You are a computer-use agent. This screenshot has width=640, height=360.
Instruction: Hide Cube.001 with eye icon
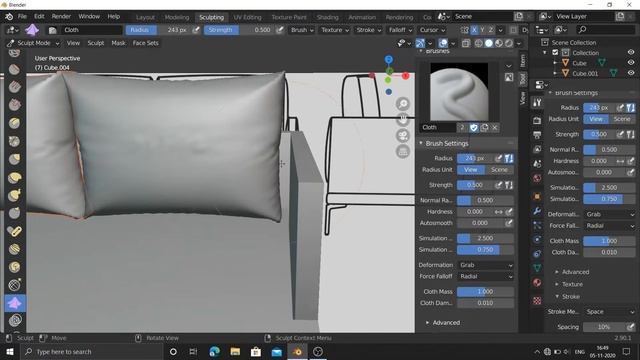coord(631,73)
